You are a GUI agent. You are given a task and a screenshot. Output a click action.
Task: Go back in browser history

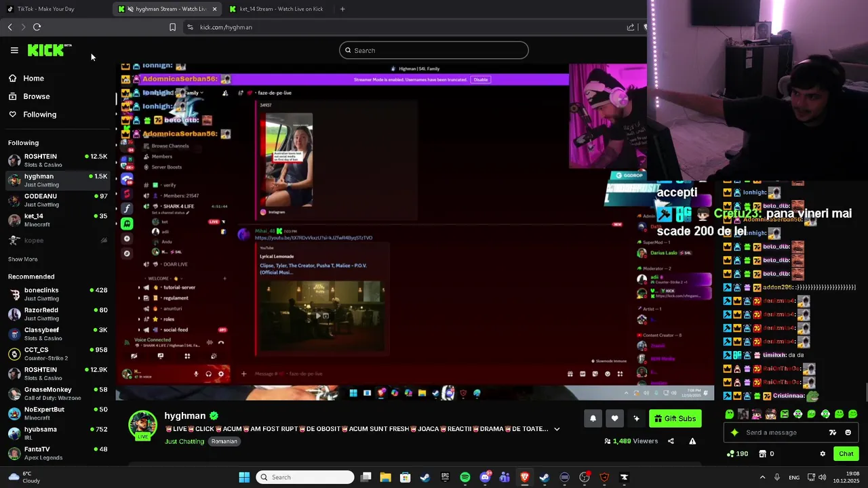9,27
